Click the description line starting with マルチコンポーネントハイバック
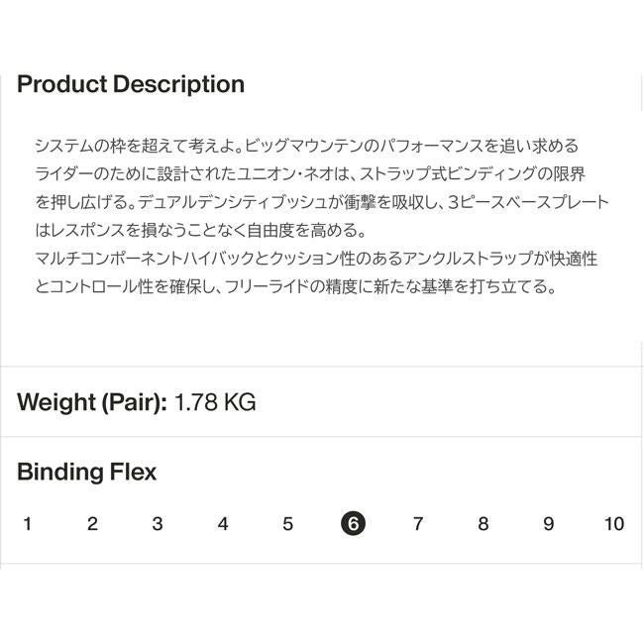The width and height of the screenshot is (644, 644). pos(316,260)
